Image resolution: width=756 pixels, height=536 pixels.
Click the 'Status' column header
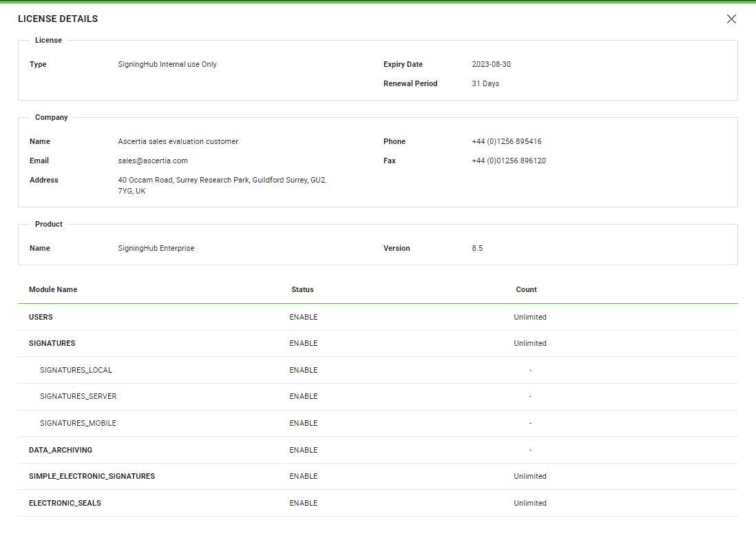coord(302,289)
